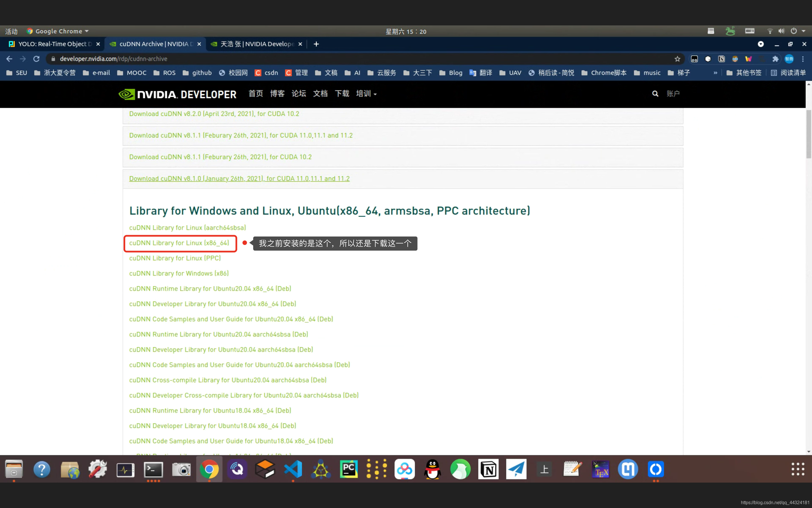The height and width of the screenshot is (508, 812).
Task: Click cuDNN Library for Linux (PPC)
Action: point(175,258)
